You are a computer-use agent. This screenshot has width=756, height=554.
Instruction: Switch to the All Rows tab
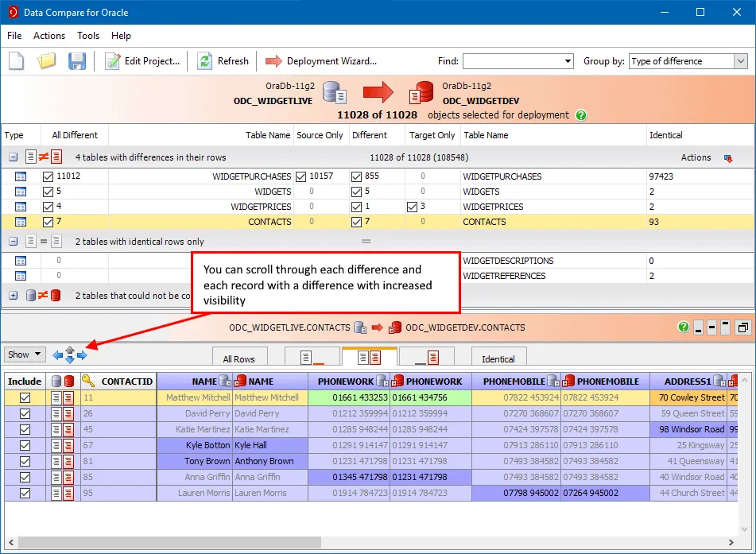239,358
